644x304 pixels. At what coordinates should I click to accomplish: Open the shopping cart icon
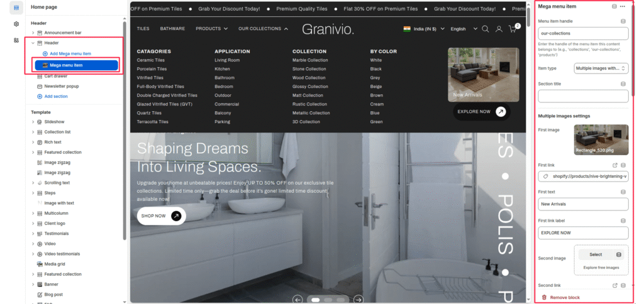513,29
